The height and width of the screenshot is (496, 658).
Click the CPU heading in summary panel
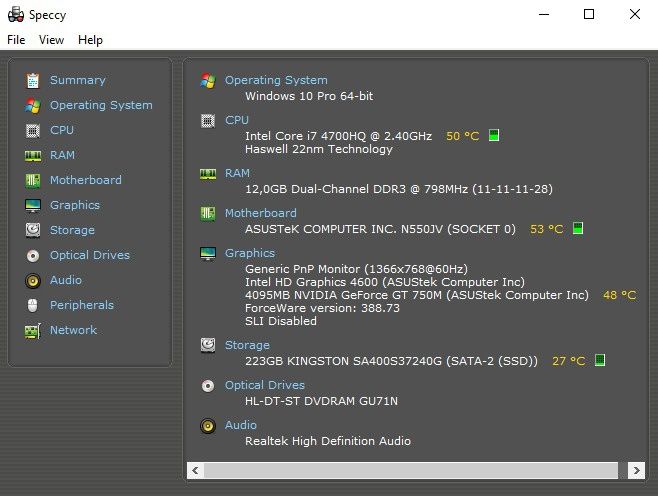(237, 120)
